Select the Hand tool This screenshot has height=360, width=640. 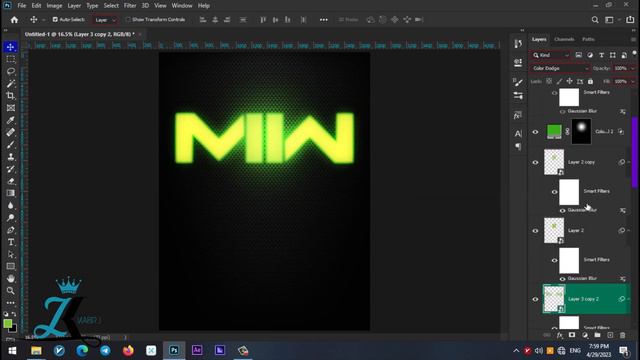click(x=11, y=278)
